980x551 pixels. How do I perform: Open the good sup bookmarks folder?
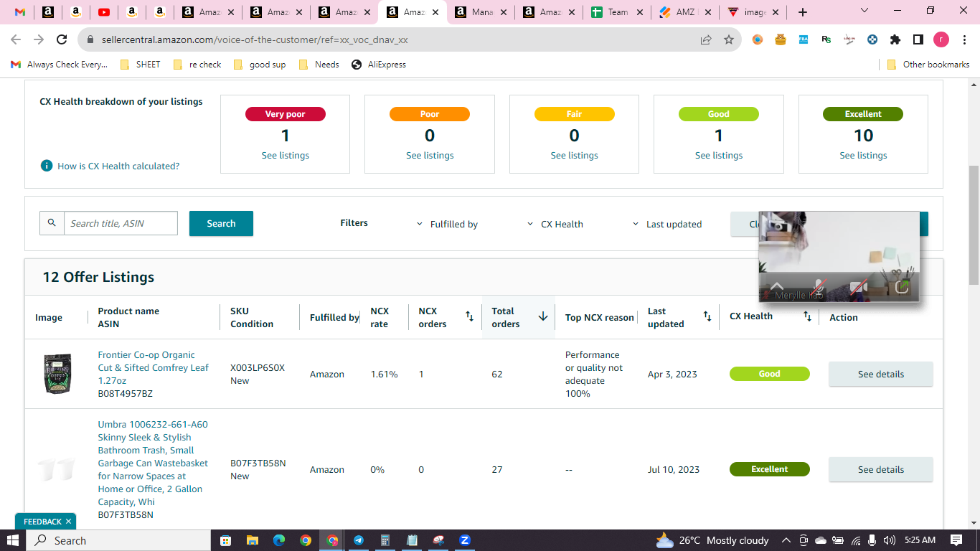pyautogui.click(x=260, y=65)
